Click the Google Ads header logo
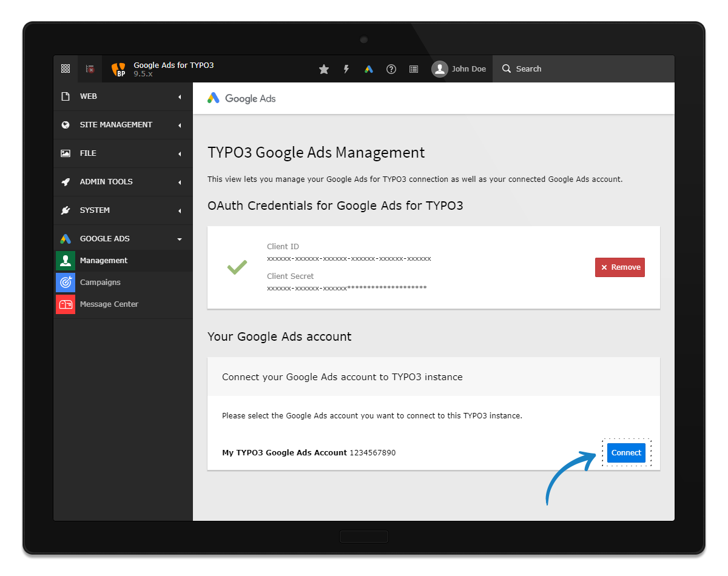Viewport: 728px width, 576px height. [241, 98]
